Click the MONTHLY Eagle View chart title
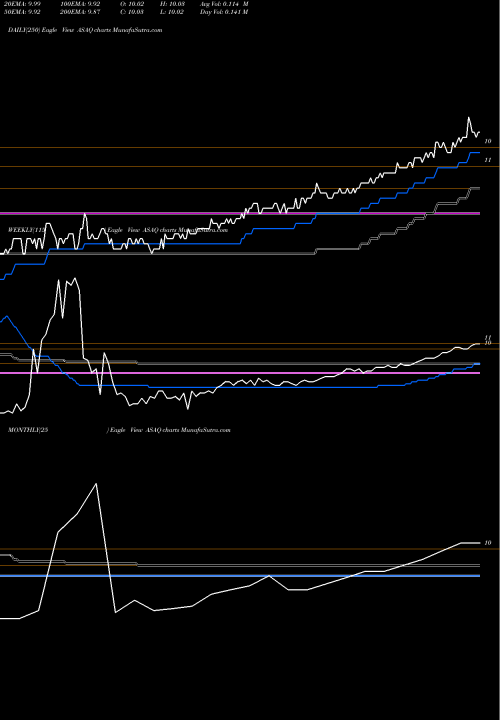The width and height of the screenshot is (500, 720). pos(119,430)
